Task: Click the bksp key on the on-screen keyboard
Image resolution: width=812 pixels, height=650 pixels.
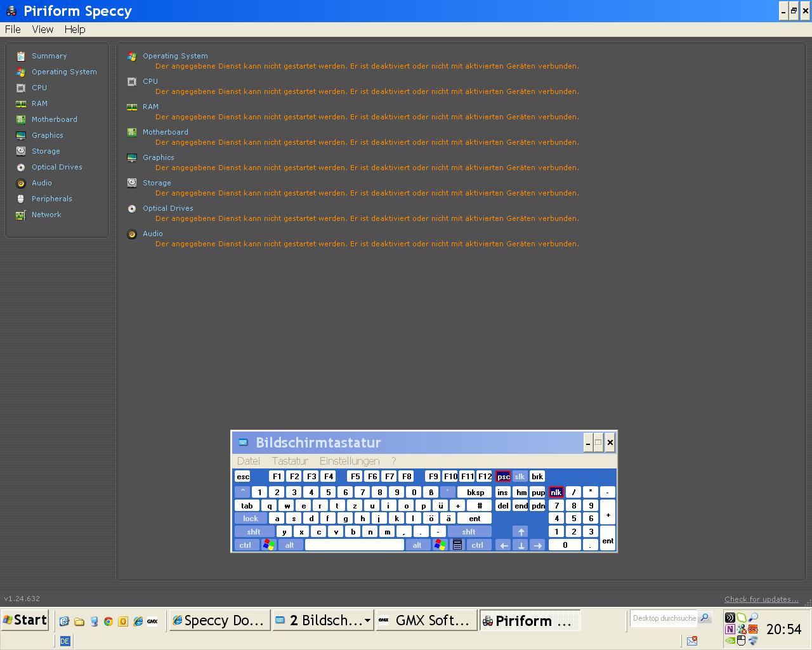Action: coord(475,493)
